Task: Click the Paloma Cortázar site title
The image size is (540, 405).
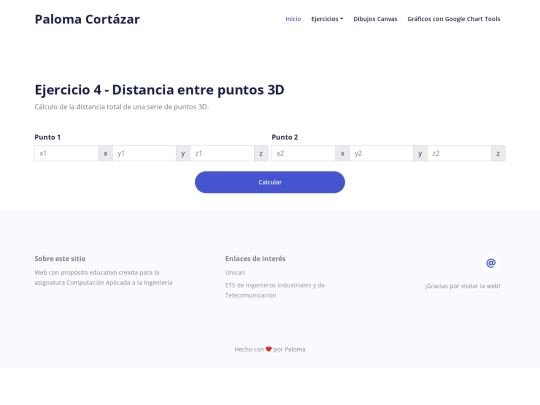Action: [x=87, y=19]
